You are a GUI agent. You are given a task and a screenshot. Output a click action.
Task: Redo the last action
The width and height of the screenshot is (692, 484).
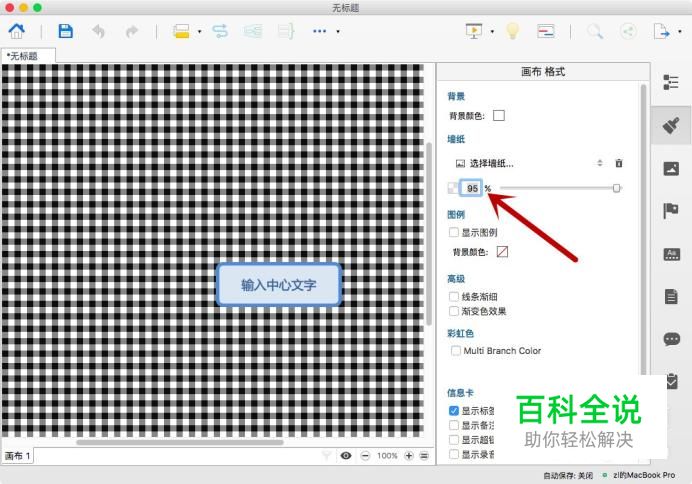(x=132, y=31)
